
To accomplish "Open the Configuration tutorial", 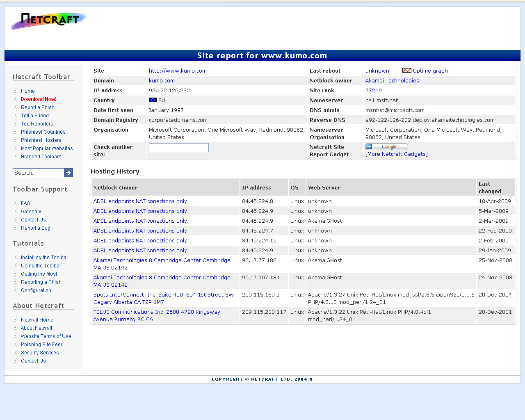I will (36, 290).
